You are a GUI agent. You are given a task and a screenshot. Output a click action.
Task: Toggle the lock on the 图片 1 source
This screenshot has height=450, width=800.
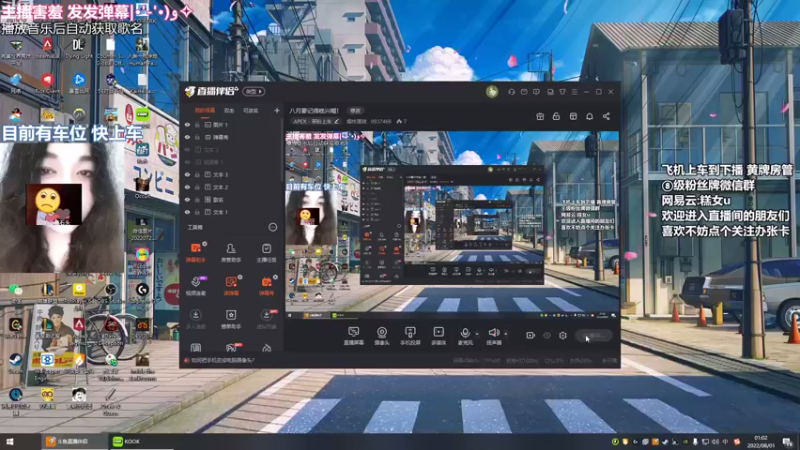[197, 124]
